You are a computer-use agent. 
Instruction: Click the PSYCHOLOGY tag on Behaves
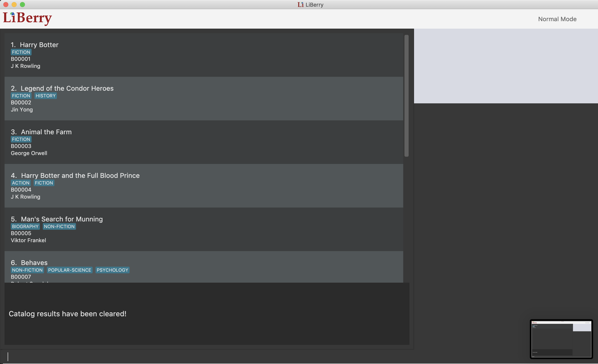(112, 270)
